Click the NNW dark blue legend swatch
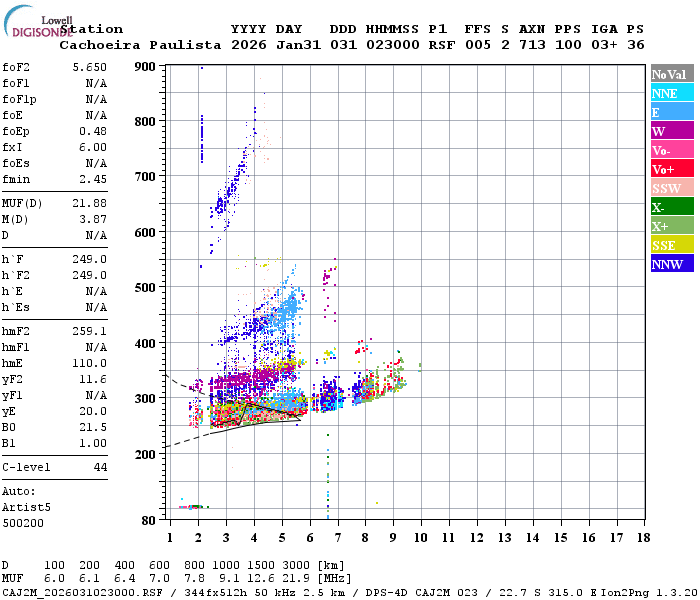 672,263
